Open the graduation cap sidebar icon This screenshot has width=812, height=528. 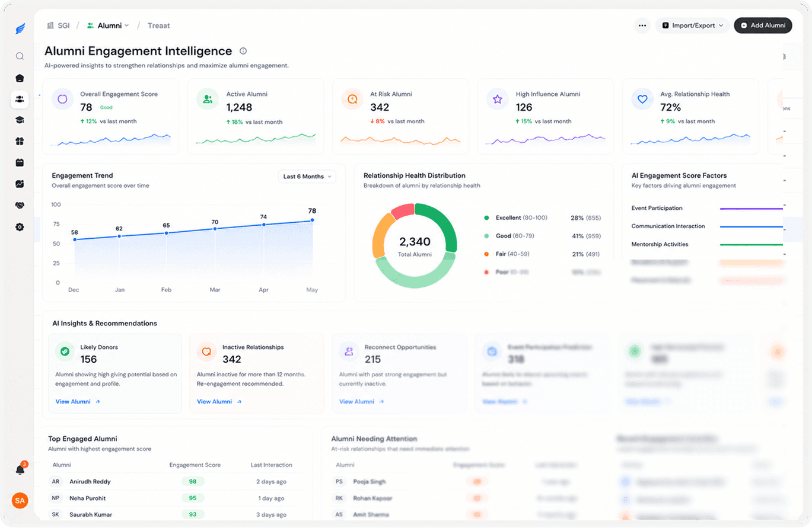point(20,120)
